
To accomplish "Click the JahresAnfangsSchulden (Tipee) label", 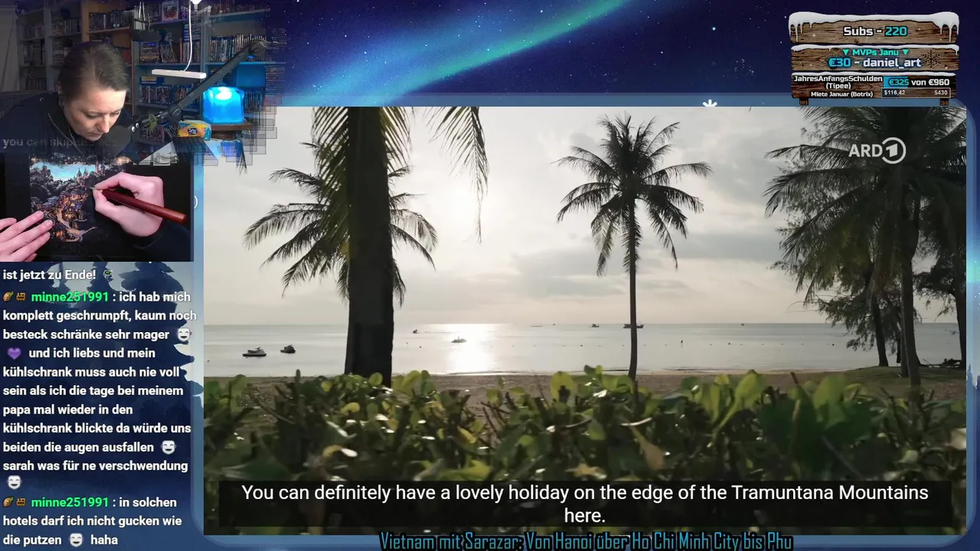I will (x=837, y=82).
